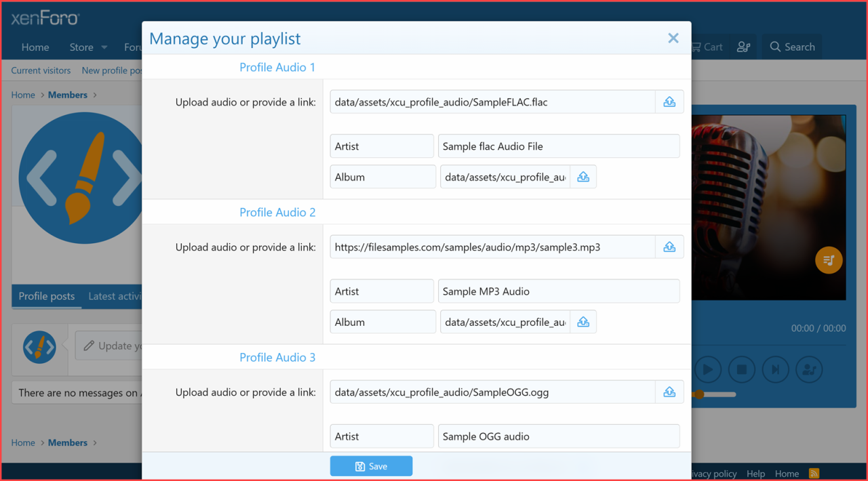Viewport: 868px width, 481px height.
Task: Click the Artist input field for Profile Audio 3
Action: pyautogui.click(x=381, y=436)
